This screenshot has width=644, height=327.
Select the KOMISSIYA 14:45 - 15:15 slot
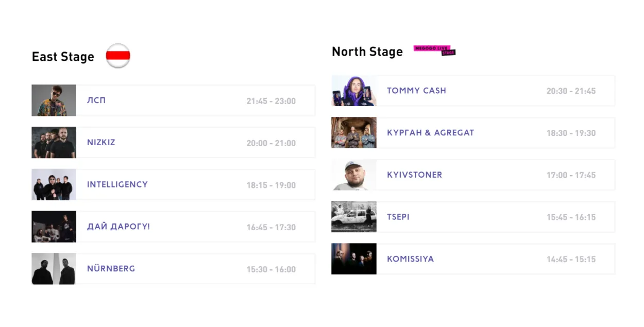click(571, 260)
